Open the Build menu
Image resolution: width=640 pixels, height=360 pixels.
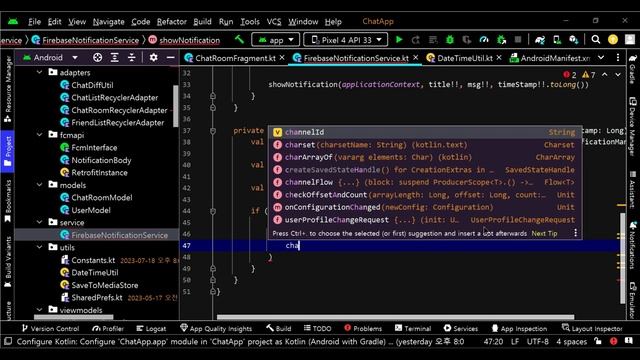[202, 22]
